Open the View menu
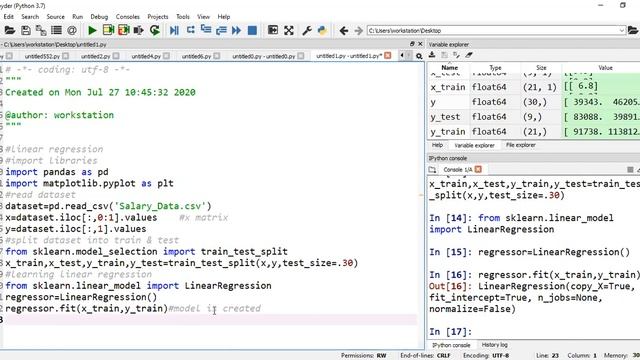Screen dimensions: 640x360 203,17
